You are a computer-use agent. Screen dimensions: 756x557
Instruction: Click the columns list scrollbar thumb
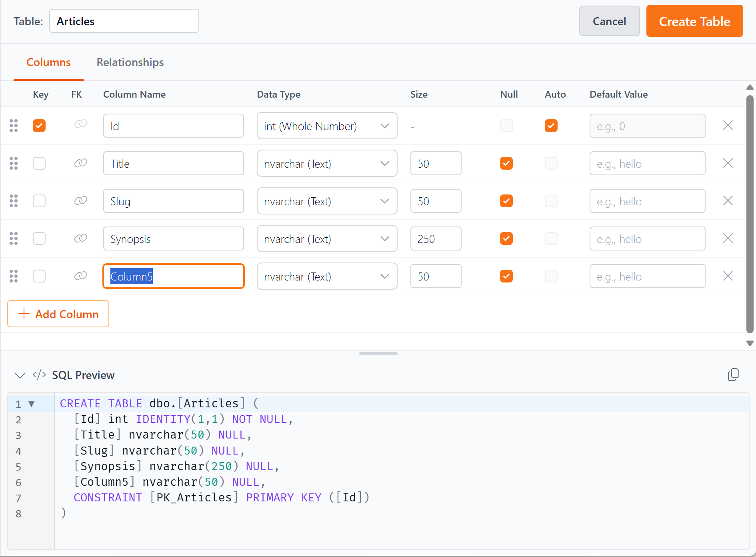pyautogui.click(x=750, y=214)
